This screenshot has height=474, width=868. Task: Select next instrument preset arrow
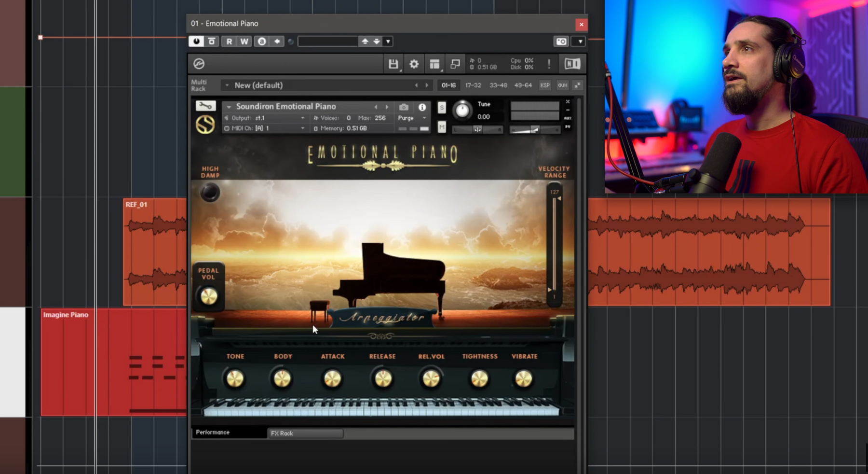pyautogui.click(x=387, y=107)
